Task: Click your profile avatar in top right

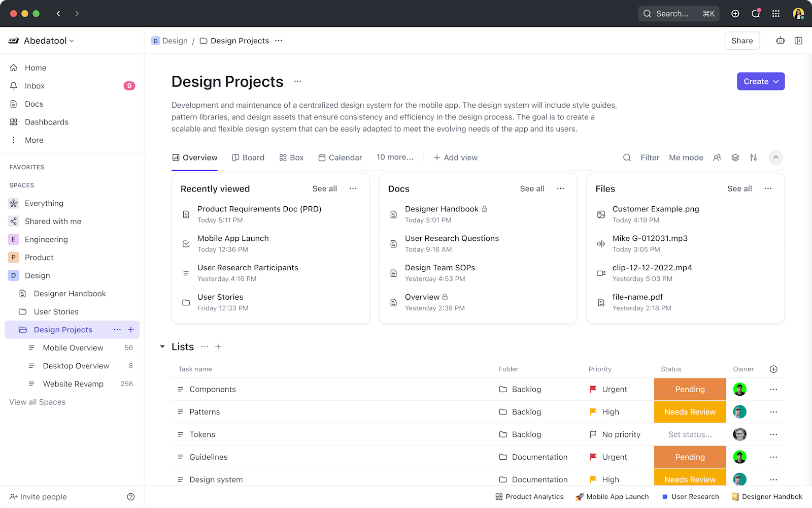Action: 798,14
